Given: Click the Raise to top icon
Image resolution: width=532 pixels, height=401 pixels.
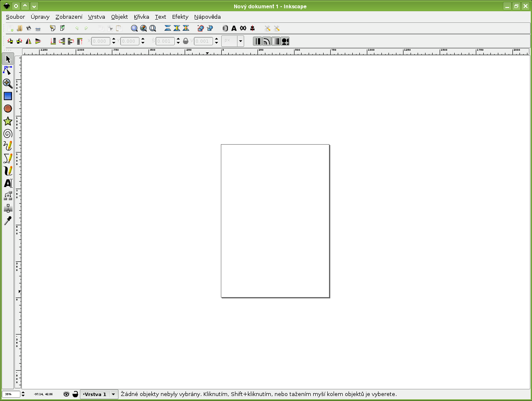Looking at the screenshot, I should (79, 41).
